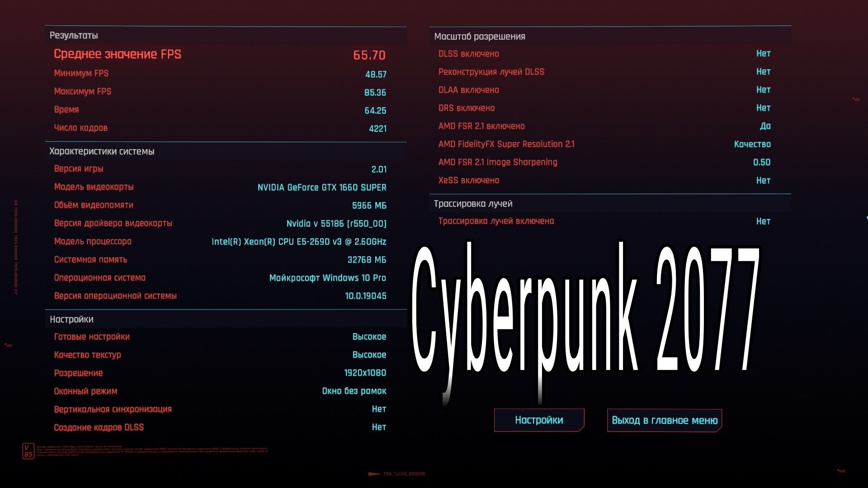Click the system memory value 32768 МБ
868x488 pixels.
pyautogui.click(x=367, y=260)
